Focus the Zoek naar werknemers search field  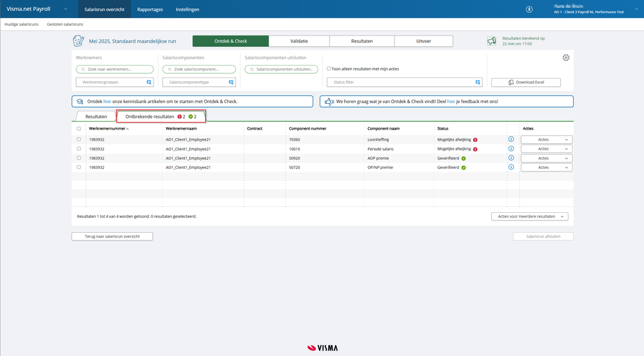pyautogui.click(x=115, y=70)
